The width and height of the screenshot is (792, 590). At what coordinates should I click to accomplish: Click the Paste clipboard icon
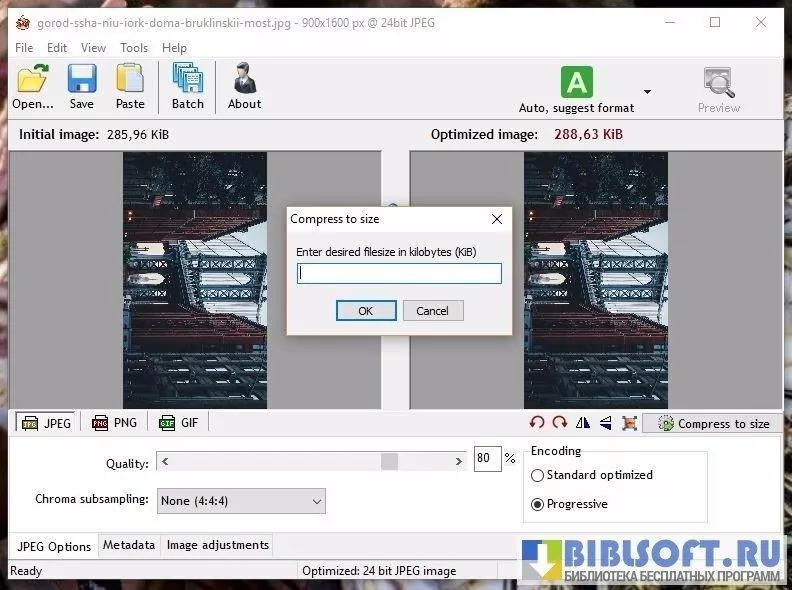[130, 86]
